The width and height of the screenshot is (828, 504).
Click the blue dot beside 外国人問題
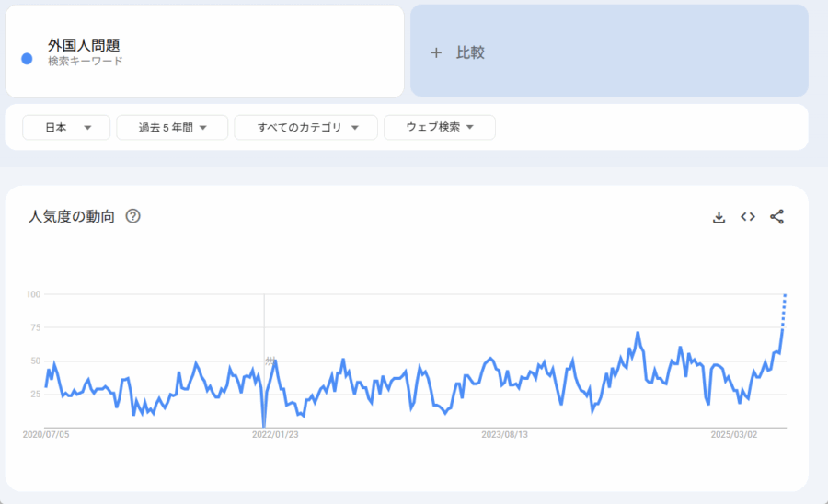coord(28,59)
